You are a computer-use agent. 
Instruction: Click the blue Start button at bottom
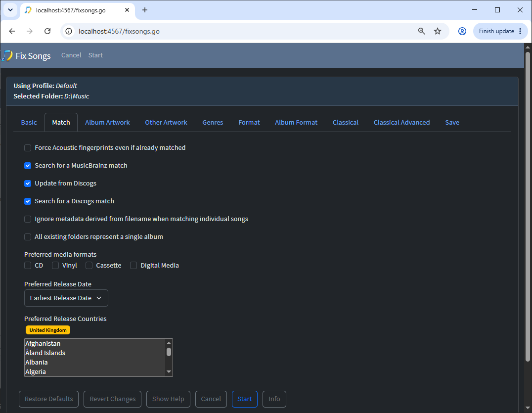pyautogui.click(x=245, y=399)
